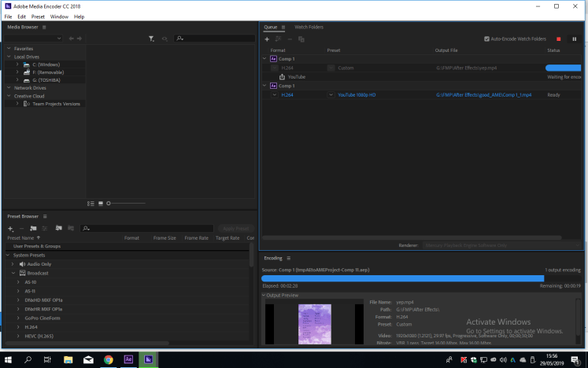Image resolution: width=588 pixels, height=368 pixels.
Task: Stop the queue with the red stop button
Action: [x=558, y=39]
